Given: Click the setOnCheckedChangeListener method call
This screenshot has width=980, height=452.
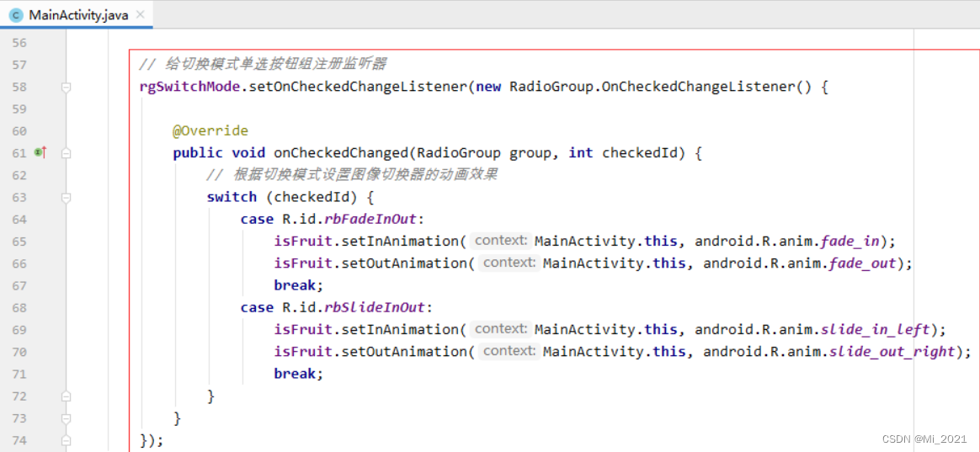Looking at the screenshot, I should click(356, 87).
